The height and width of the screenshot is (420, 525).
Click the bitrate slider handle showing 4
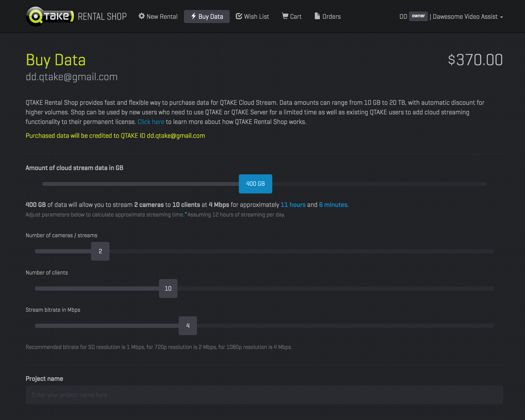pos(188,326)
